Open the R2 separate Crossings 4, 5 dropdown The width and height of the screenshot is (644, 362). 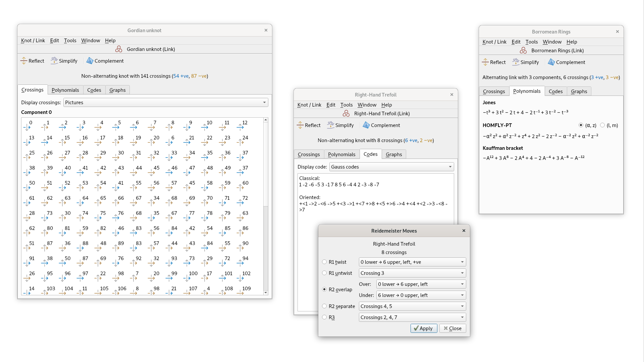click(x=412, y=306)
